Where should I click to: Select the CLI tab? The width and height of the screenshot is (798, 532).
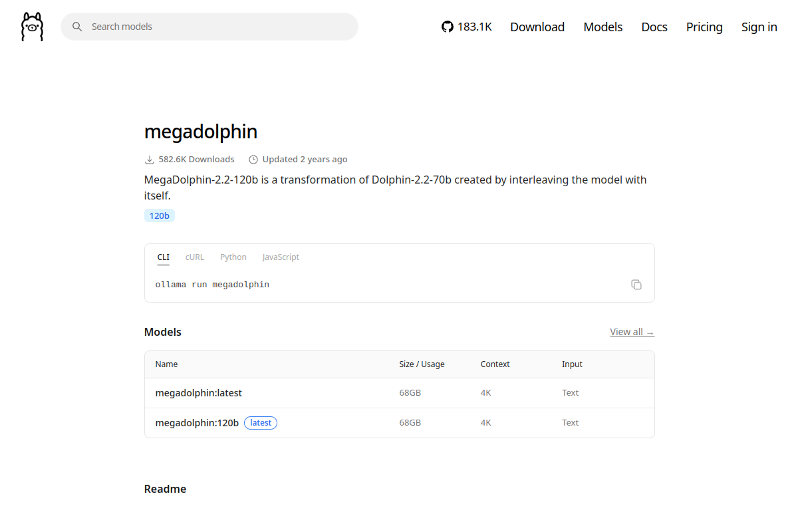tap(163, 257)
